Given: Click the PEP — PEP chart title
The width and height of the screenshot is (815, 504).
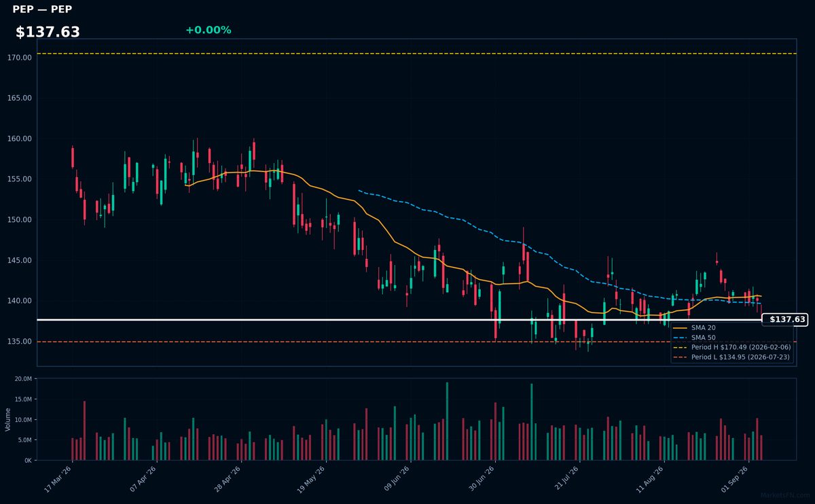Looking at the screenshot, I should tap(42, 10).
